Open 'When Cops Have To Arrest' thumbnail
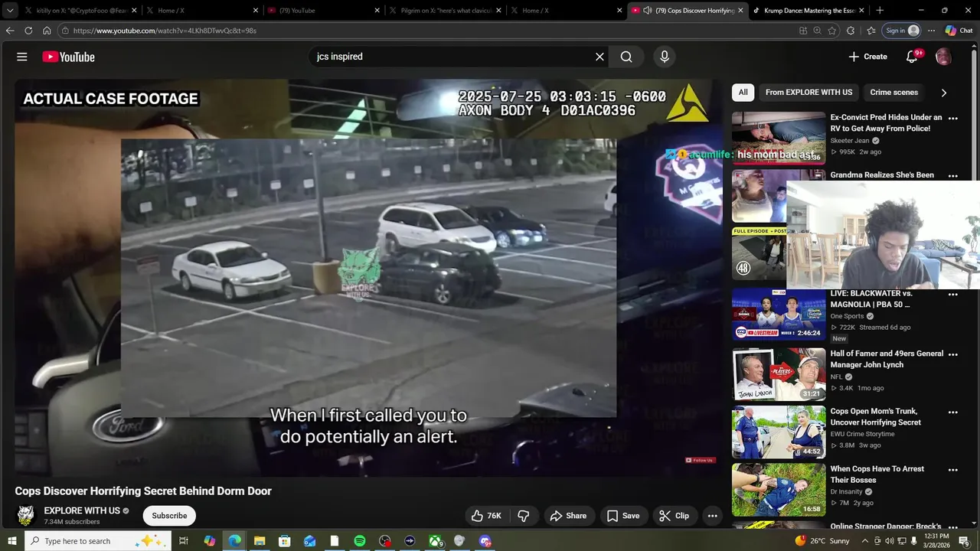The height and width of the screenshot is (551, 980). tap(779, 491)
